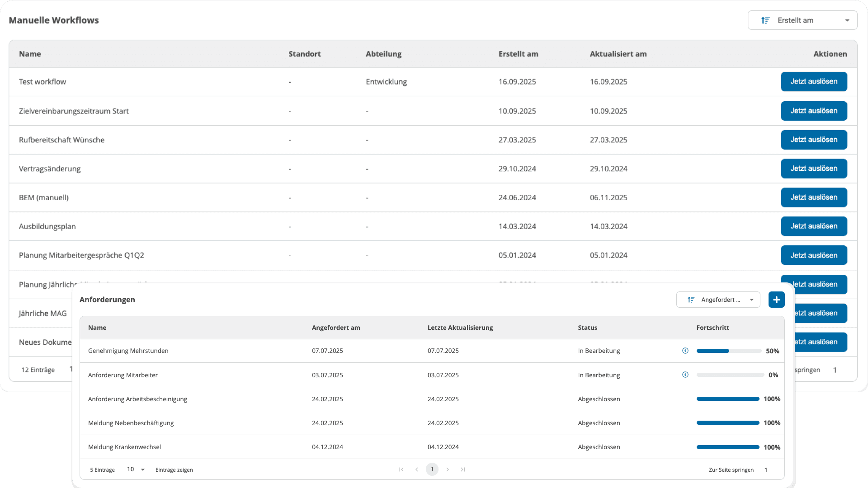Click the Aktualisiert am column header
This screenshot has height=488, width=868.
[618, 54]
